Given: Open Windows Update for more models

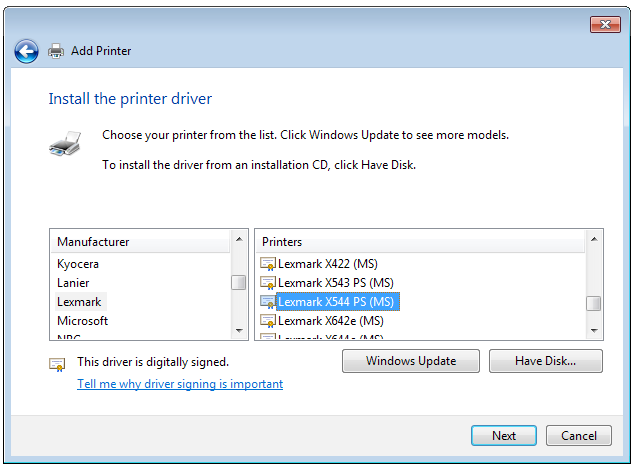Looking at the screenshot, I should (411, 361).
